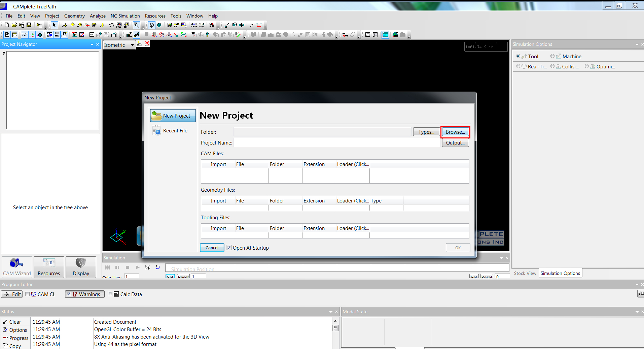The height and width of the screenshot is (349, 644).
Task: Click the SHOW toolbar icon
Action: pos(194,25)
